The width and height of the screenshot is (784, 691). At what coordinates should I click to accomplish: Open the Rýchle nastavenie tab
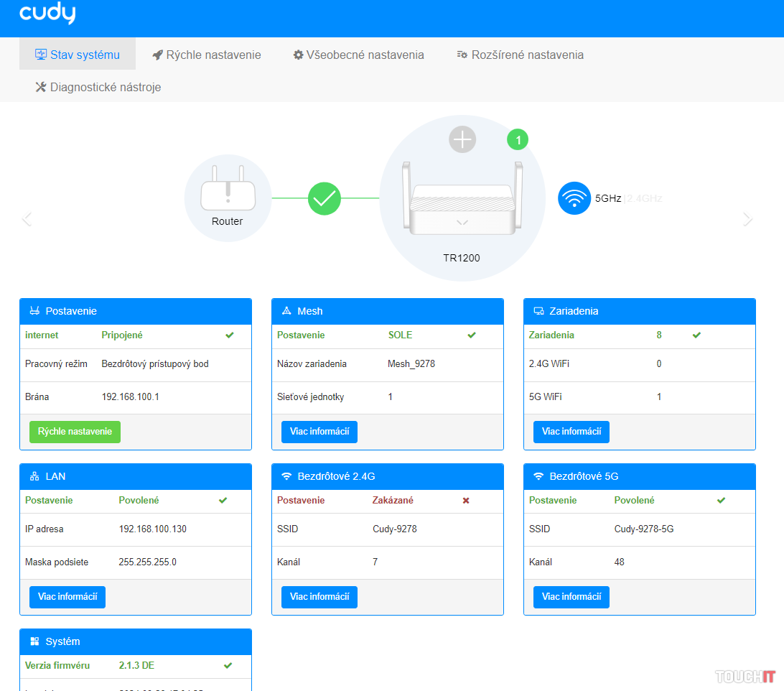(x=207, y=55)
